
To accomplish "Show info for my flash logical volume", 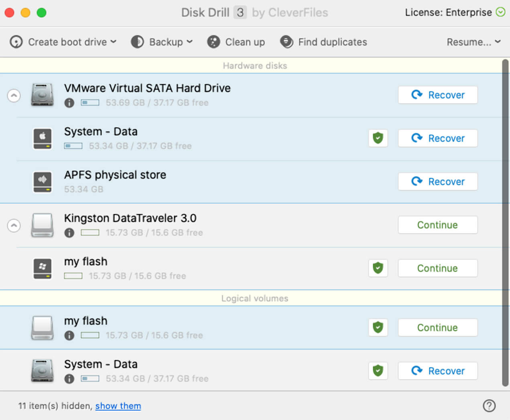I will (69, 336).
